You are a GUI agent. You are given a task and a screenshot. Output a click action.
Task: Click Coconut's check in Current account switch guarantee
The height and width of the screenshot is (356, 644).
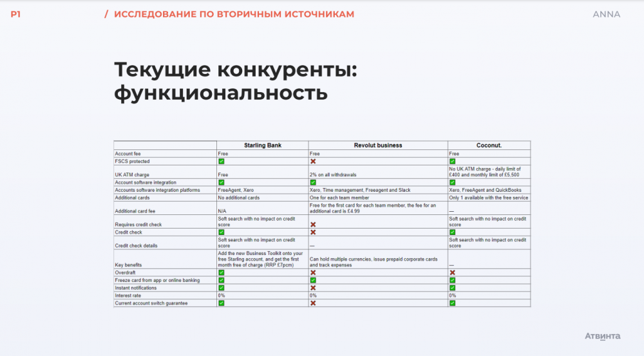pyautogui.click(x=452, y=303)
